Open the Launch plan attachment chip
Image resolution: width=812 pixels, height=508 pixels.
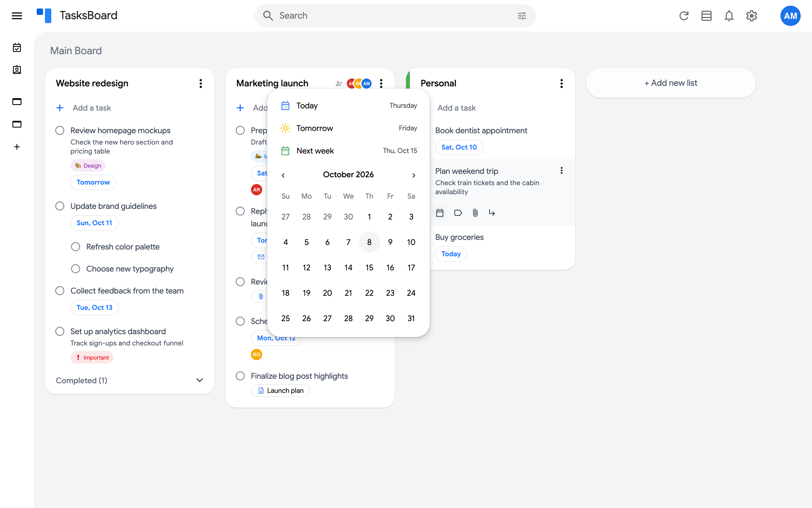[x=281, y=390]
